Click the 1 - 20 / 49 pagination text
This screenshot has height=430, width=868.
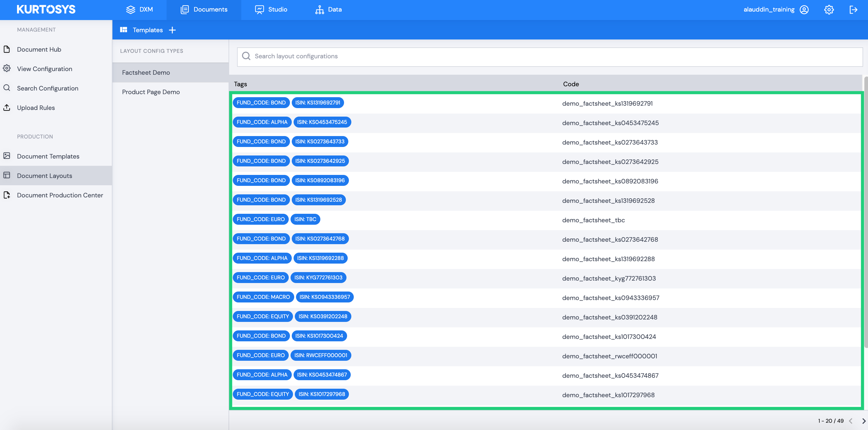(831, 421)
